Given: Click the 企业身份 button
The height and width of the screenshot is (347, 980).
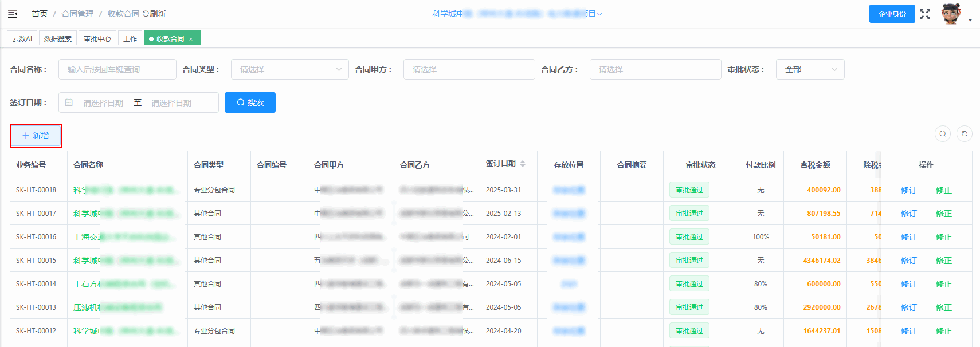Looking at the screenshot, I should [892, 14].
